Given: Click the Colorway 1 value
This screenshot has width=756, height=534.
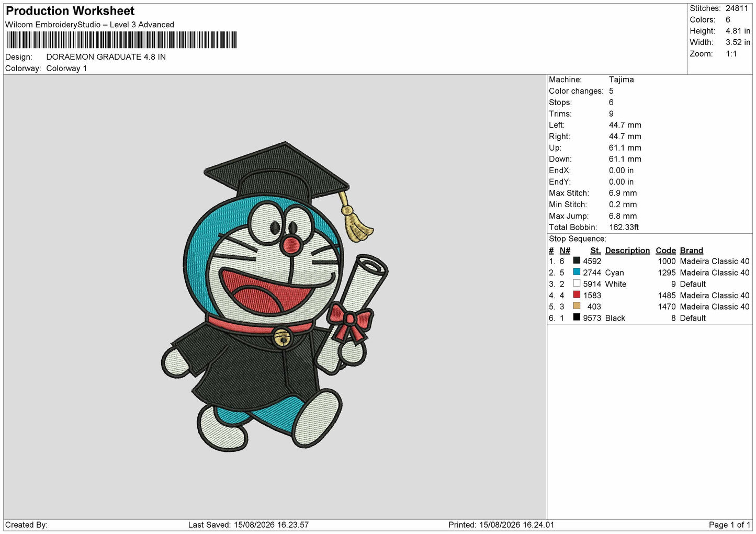Looking at the screenshot, I should (66, 69).
